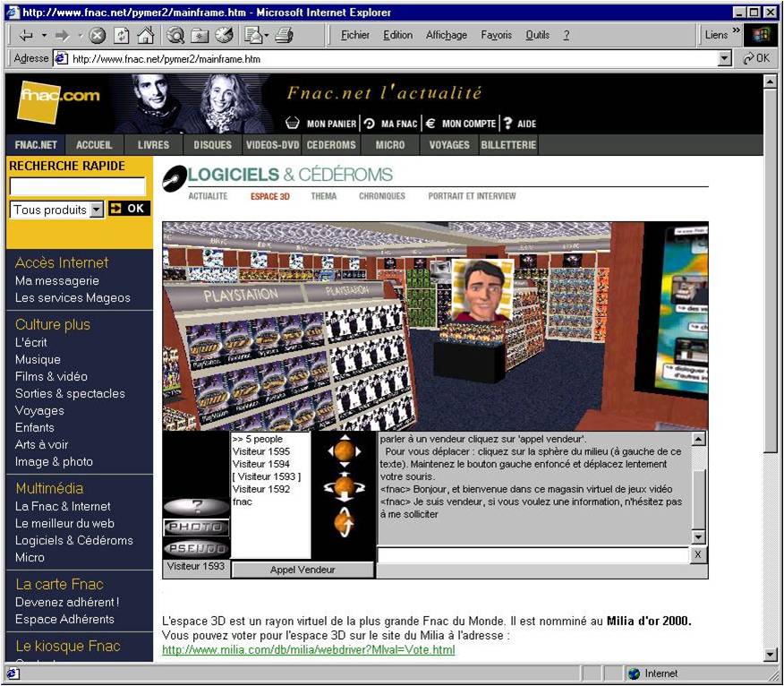Select the ESPACE 3D sub-tab

tap(270, 196)
